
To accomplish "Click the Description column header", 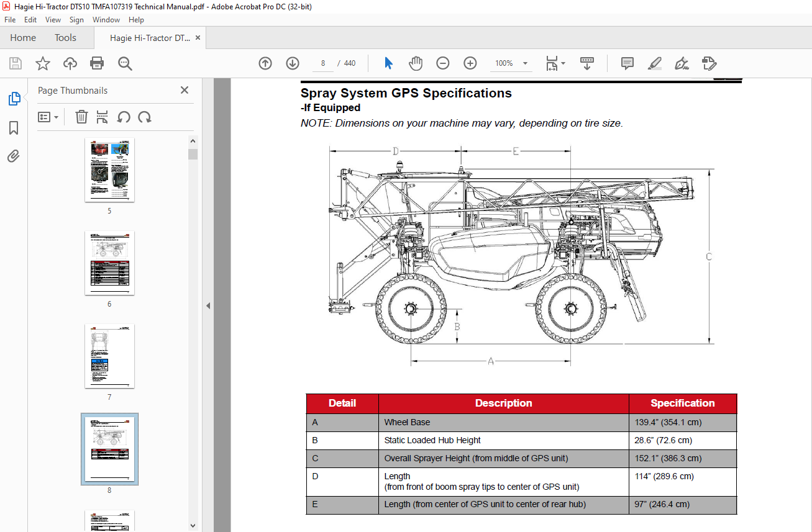I will click(503, 404).
